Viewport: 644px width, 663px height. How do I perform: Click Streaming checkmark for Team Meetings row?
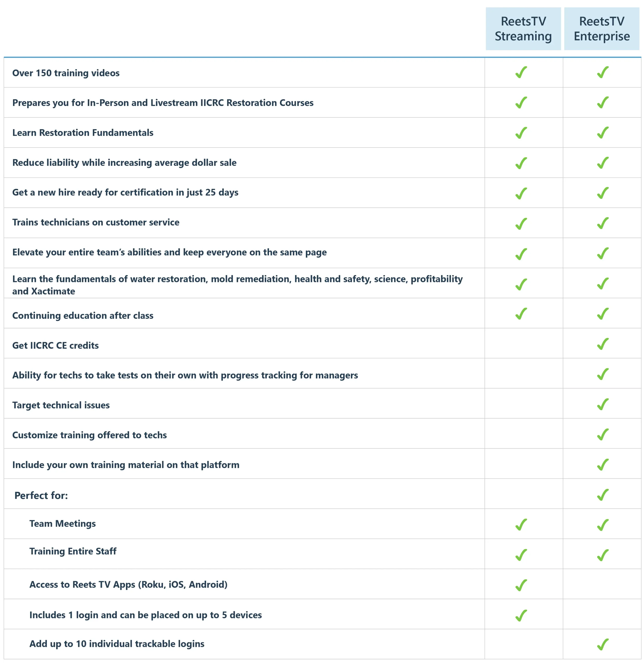coord(521,525)
